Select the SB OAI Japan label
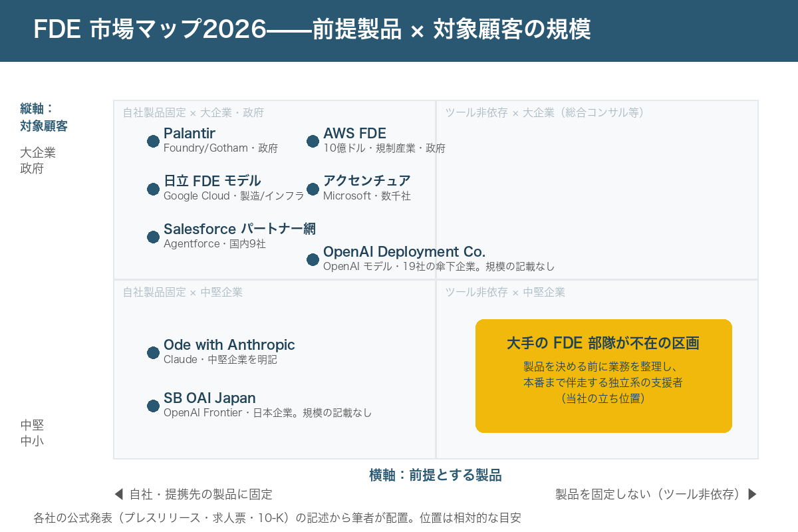Image resolution: width=798 pixels, height=532 pixels. tap(209, 398)
